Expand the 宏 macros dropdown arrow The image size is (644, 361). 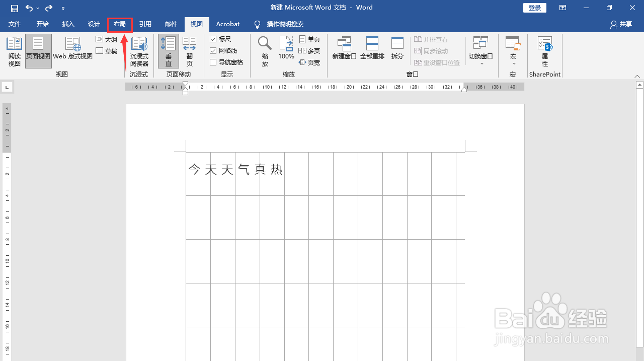[513, 62]
